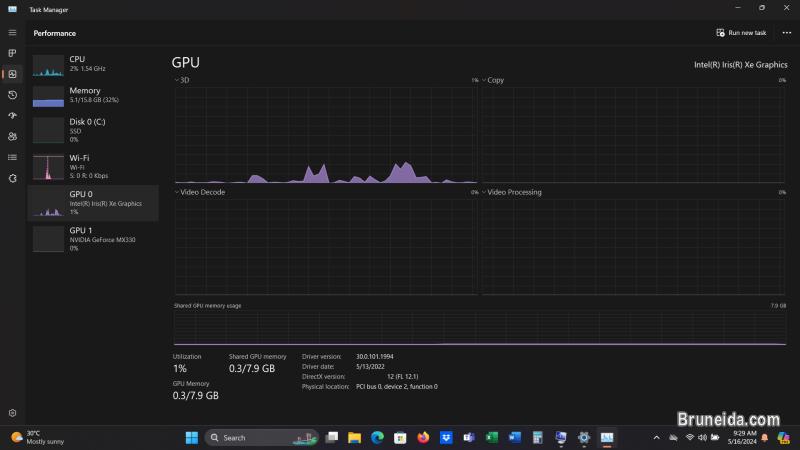The height and width of the screenshot is (450, 800).
Task: Select Wi-Fi in the performance list
Action: coord(93,166)
